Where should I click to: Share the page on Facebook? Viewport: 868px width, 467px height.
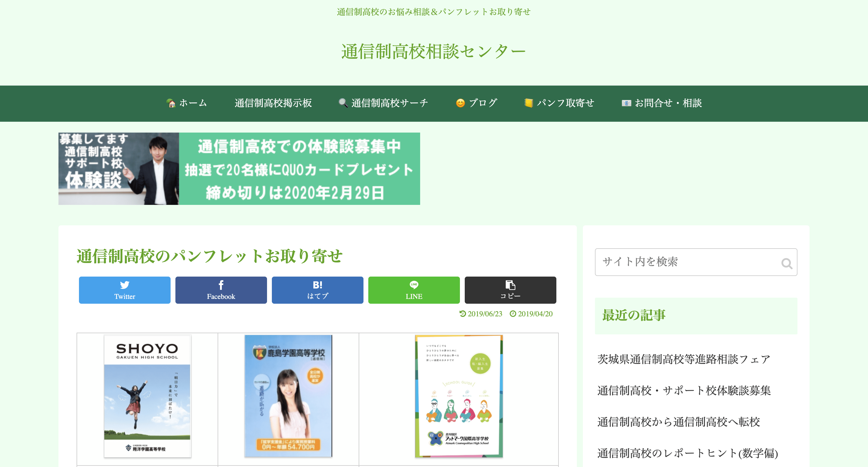221,290
